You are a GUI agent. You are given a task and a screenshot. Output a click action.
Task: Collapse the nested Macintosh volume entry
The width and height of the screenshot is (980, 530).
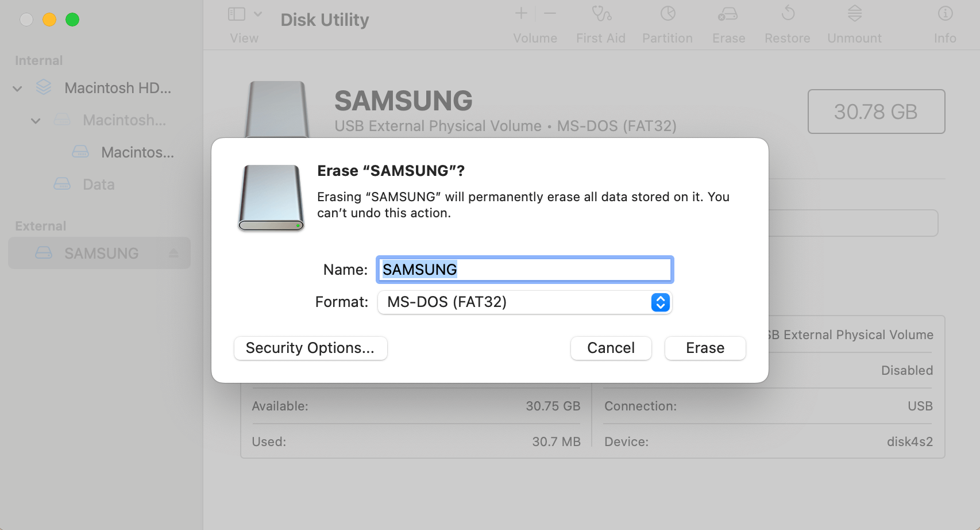point(36,120)
